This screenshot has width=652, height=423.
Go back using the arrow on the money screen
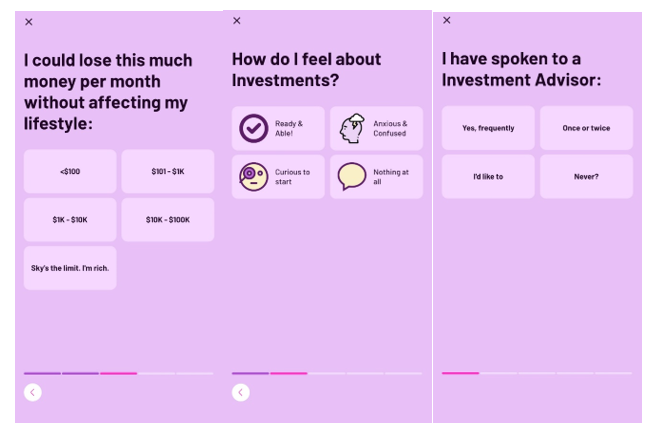pos(32,392)
